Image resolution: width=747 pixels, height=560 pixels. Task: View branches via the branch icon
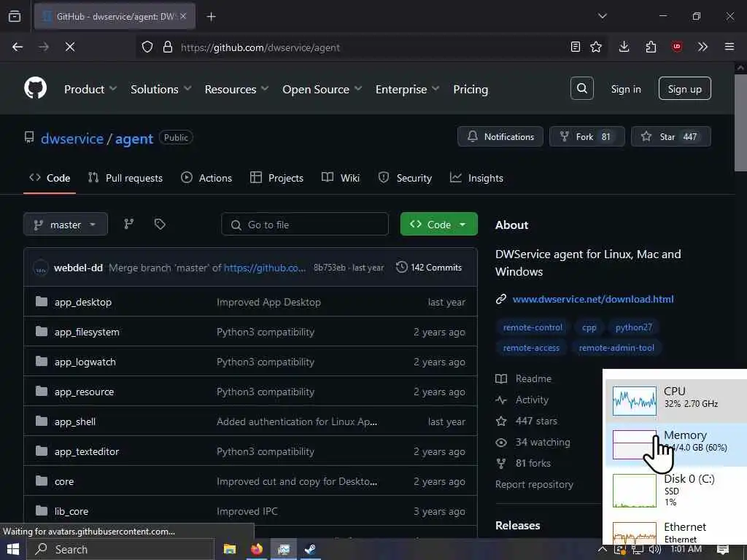[128, 224]
